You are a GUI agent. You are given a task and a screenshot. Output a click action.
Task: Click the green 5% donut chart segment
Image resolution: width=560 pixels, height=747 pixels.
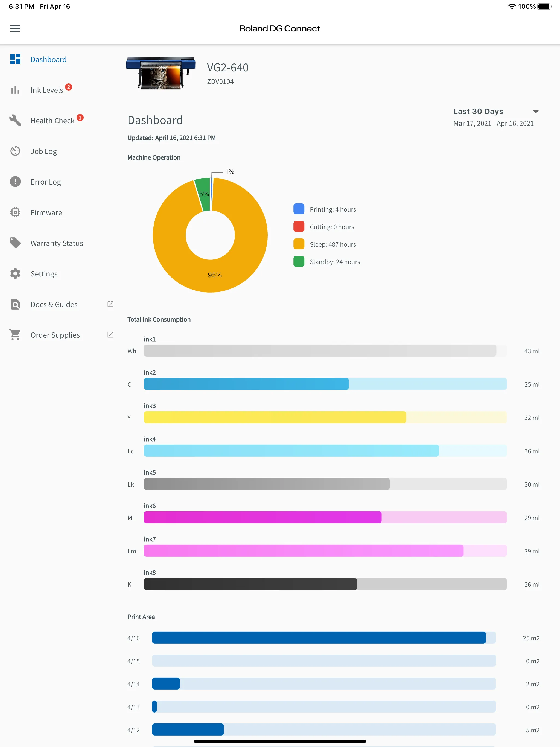203,194
